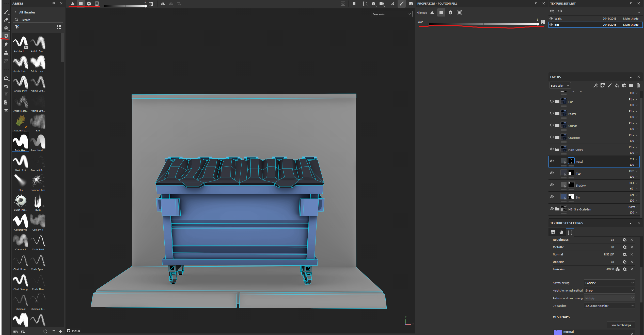Click the camera screenshot icon
The width and height of the screenshot is (644, 335).
(411, 4)
